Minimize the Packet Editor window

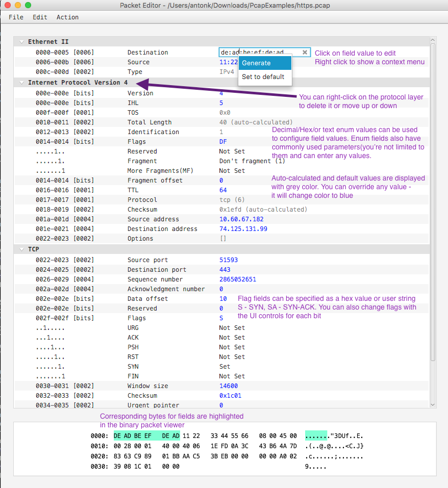tap(18, 5)
